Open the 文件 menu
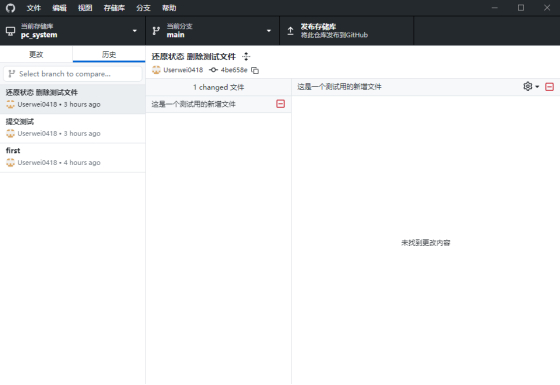The width and height of the screenshot is (560, 385). [34, 8]
